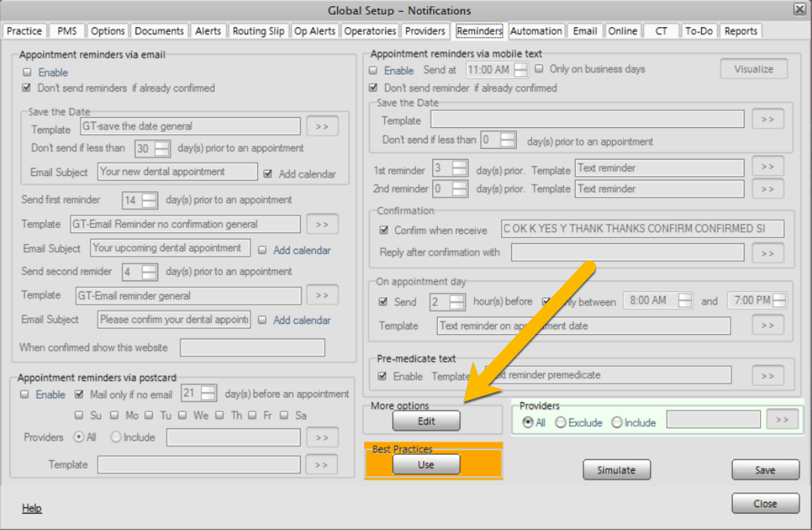Toggle Only on business days checkbox
This screenshot has width=812, height=530.
coord(539,69)
